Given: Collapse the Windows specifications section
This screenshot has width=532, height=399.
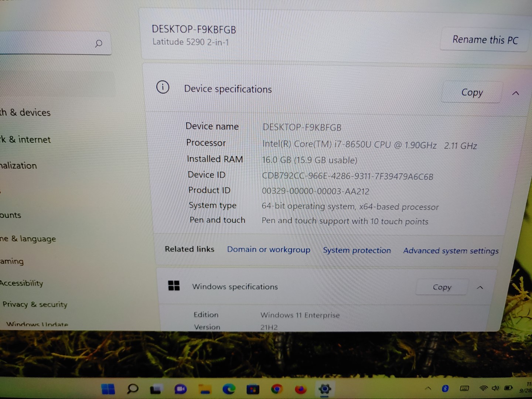Looking at the screenshot, I should pos(480,287).
